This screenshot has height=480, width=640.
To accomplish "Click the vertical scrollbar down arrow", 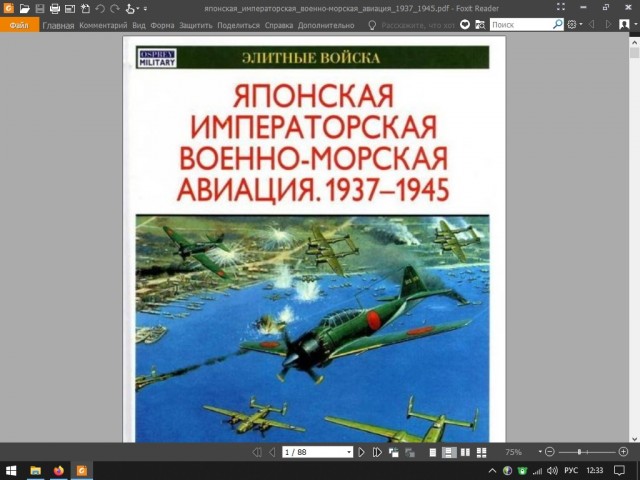I will [635, 439].
